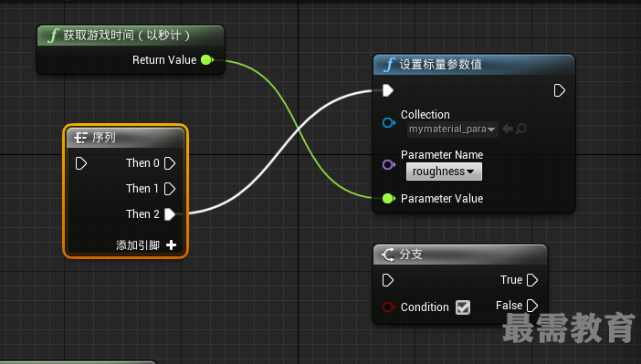Click the branch False output pin
The width and height of the screenshot is (641, 364).
pos(532,306)
